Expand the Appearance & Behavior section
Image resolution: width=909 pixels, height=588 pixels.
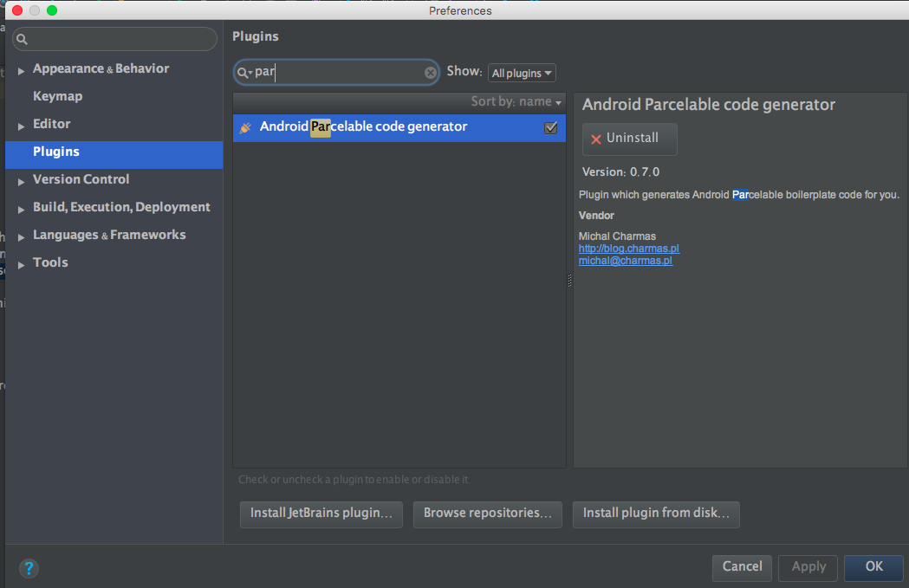click(x=22, y=70)
